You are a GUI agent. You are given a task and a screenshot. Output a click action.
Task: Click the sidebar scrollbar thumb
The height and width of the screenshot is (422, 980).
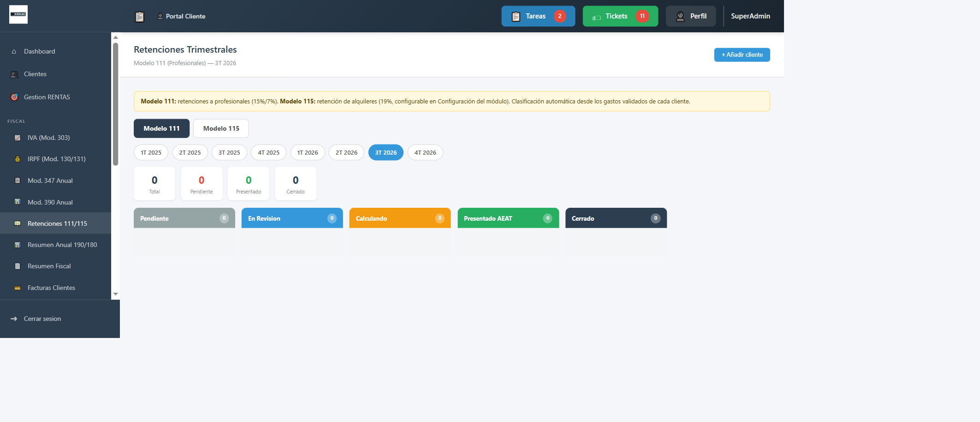pos(116,104)
